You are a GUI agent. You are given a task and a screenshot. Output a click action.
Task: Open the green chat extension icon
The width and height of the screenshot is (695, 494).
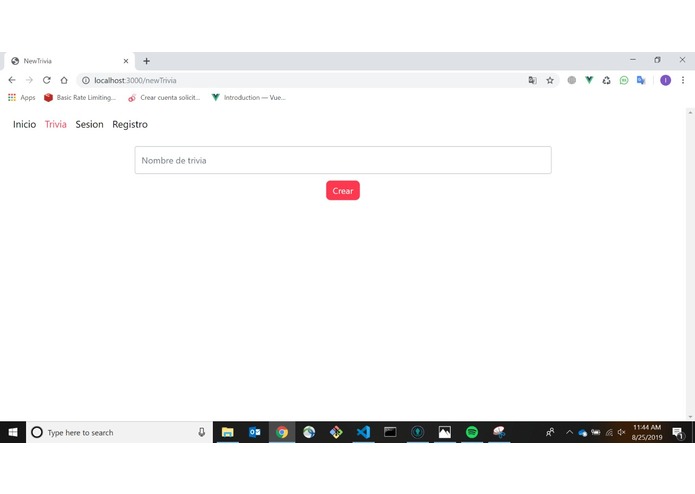tap(624, 80)
